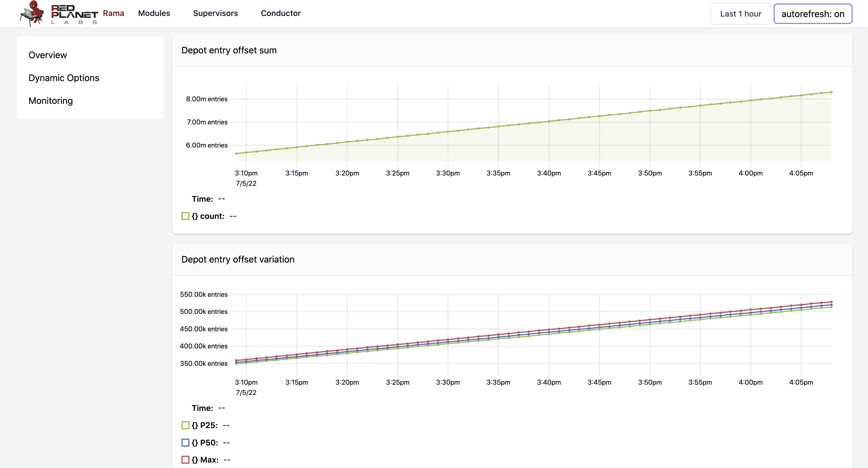Click the 550.00k entries axis label
The height and width of the screenshot is (468, 868).
pyautogui.click(x=204, y=294)
